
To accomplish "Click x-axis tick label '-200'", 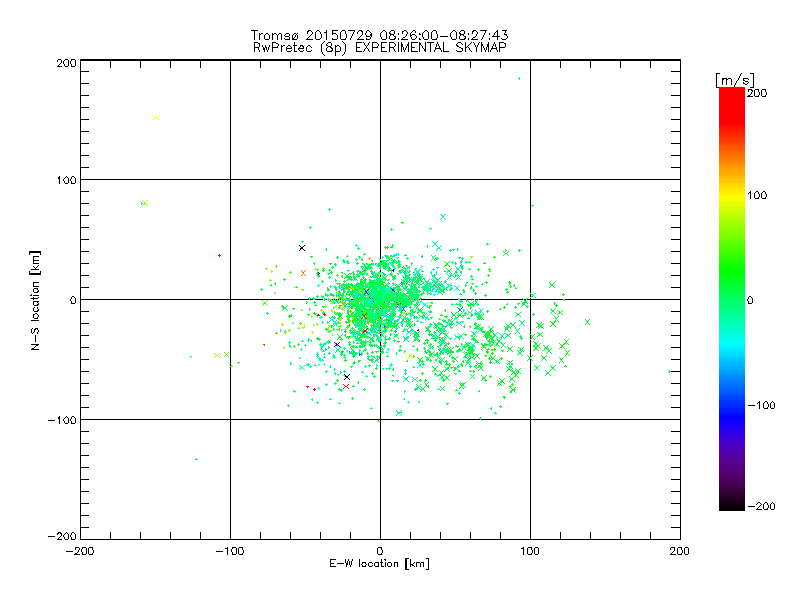I will 80,551.
